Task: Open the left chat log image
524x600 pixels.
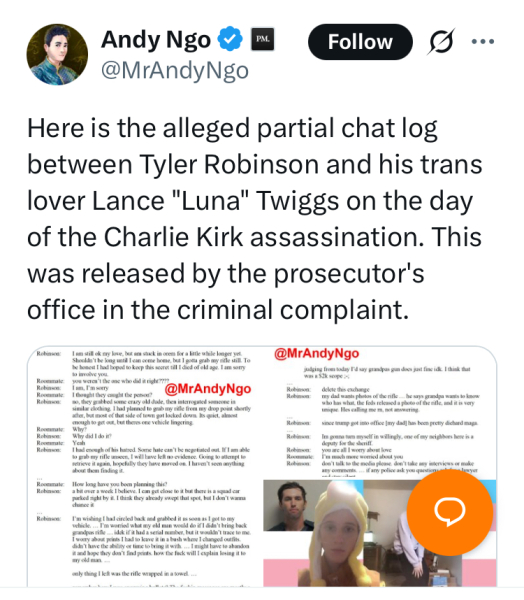Action: [144, 466]
